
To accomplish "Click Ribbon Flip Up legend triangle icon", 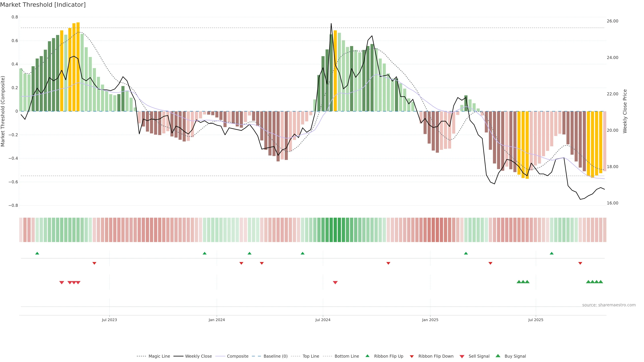I will click(367, 356).
